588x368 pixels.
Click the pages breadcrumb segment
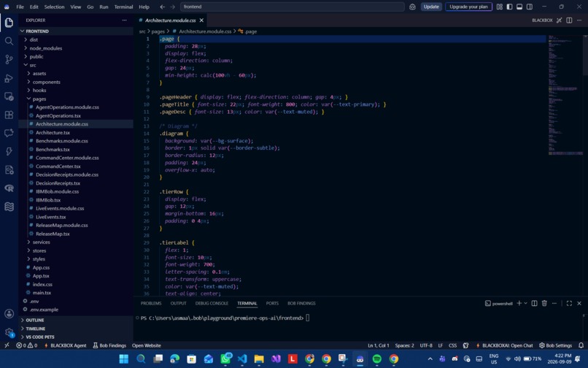click(x=158, y=31)
